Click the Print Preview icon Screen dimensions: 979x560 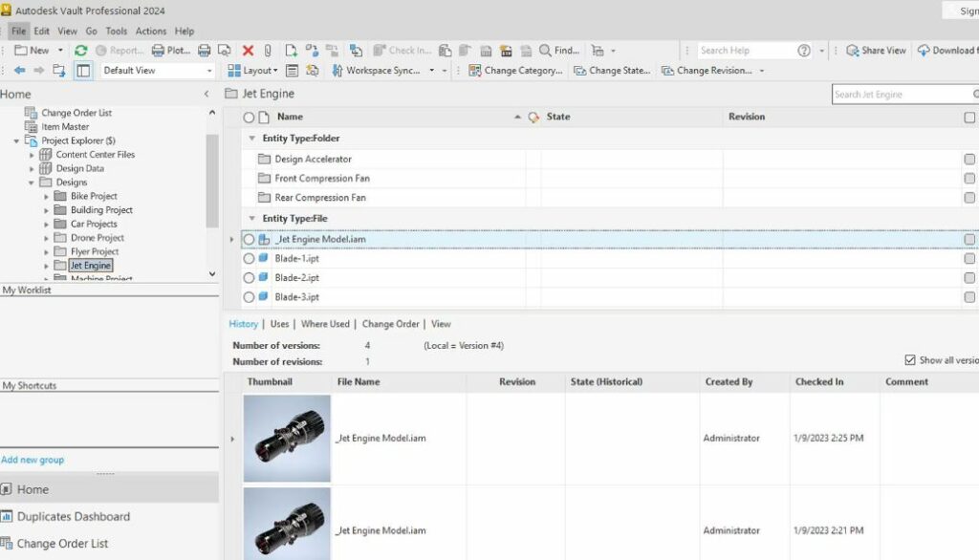pos(224,51)
